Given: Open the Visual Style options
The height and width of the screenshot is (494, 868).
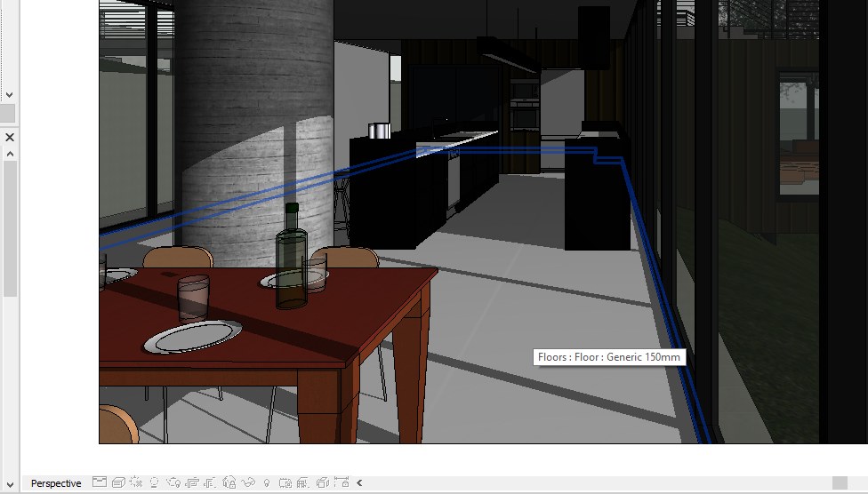Looking at the screenshot, I should (x=118, y=482).
